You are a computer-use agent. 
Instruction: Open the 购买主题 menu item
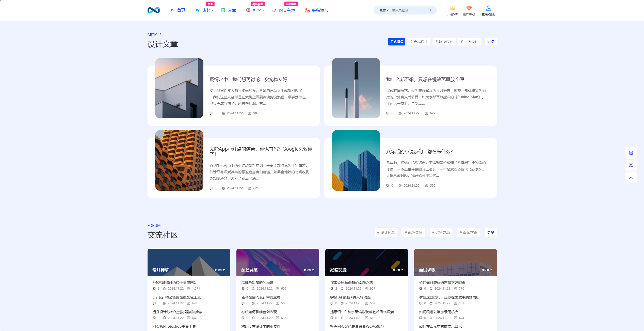coord(287,10)
